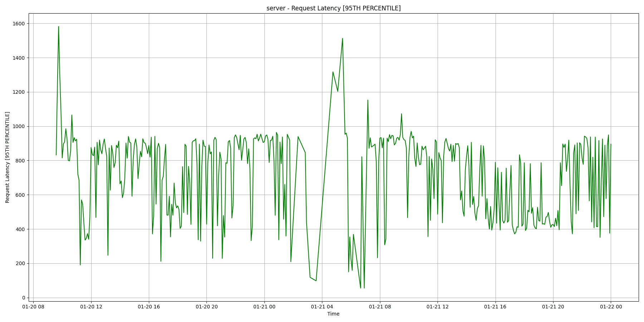Click the x-axis tick label '01-20 12'
644x322 pixels.
click(x=91, y=307)
